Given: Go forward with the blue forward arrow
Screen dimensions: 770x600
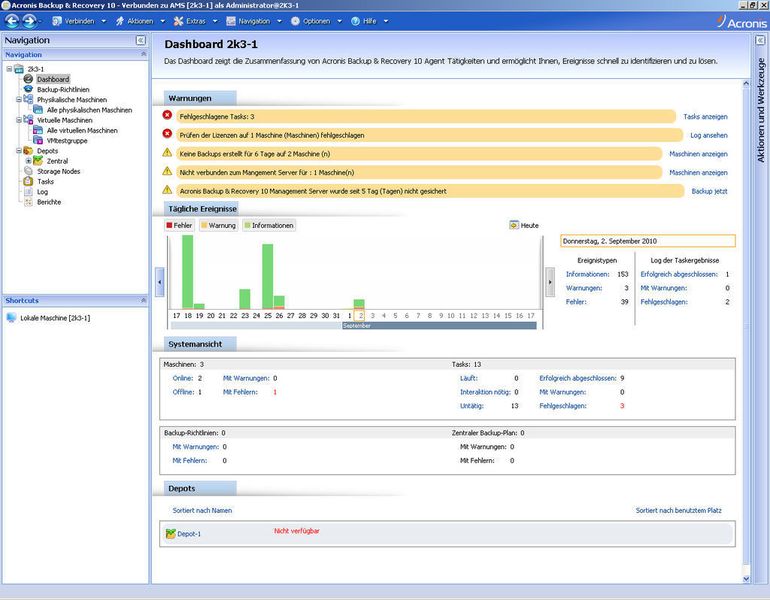Looking at the screenshot, I should [29, 21].
